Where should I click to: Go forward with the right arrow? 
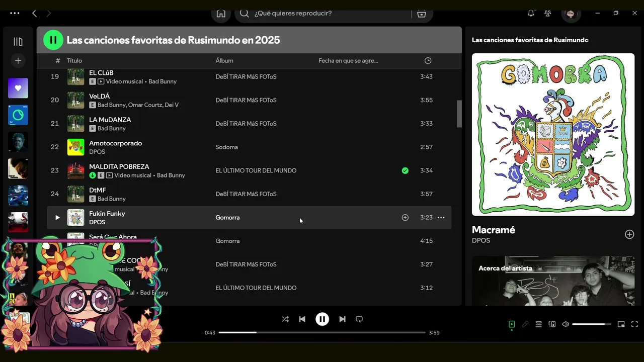[x=49, y=14]
